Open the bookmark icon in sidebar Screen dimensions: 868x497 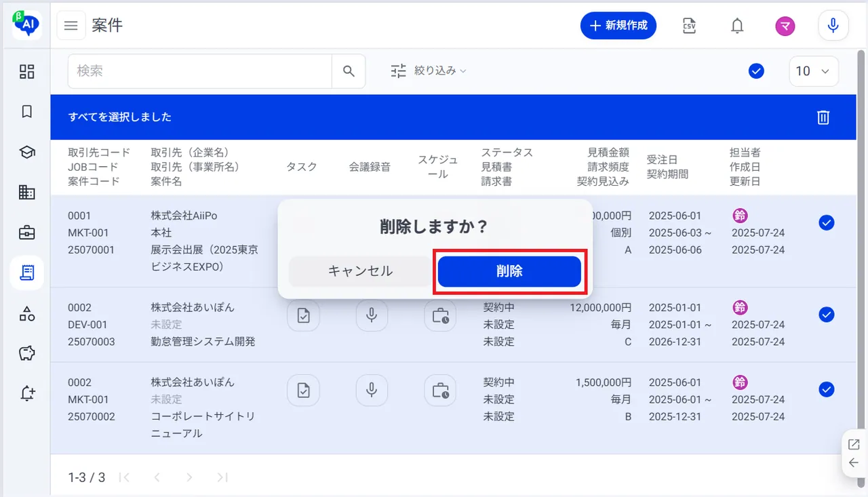click(27, 112)
